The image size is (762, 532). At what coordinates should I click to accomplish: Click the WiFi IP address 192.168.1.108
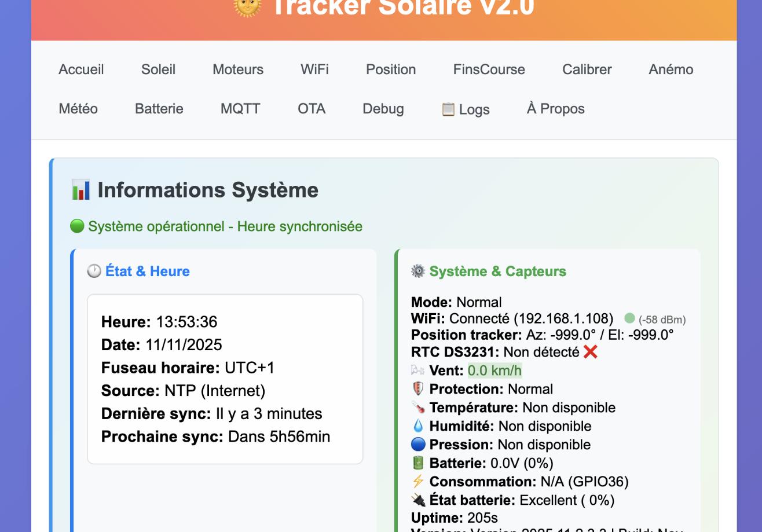[563, 318]
